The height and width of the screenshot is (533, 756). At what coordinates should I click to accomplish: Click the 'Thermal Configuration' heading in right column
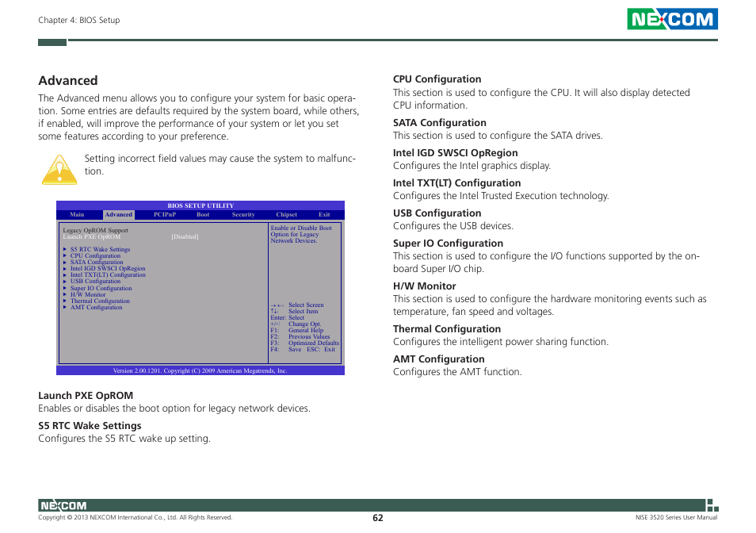(447, 329)
